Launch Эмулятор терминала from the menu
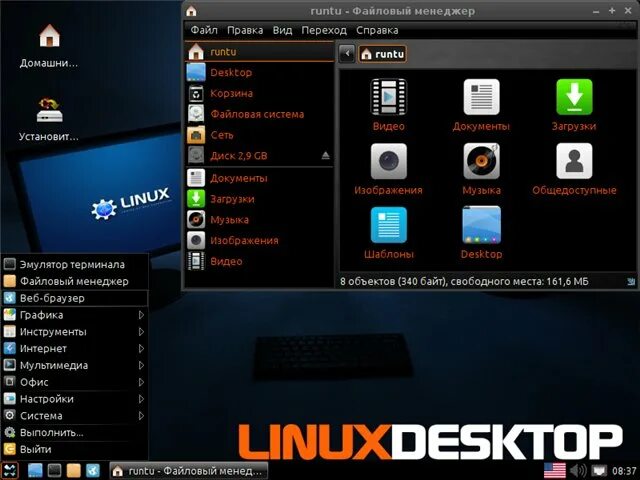 pyautogui.click(x=75, y=264)
